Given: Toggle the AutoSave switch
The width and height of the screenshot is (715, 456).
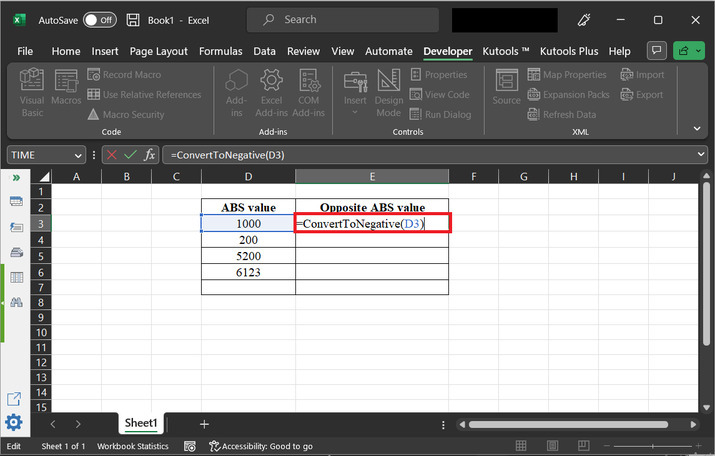Looking at the screenshot, I should [100, 20].
